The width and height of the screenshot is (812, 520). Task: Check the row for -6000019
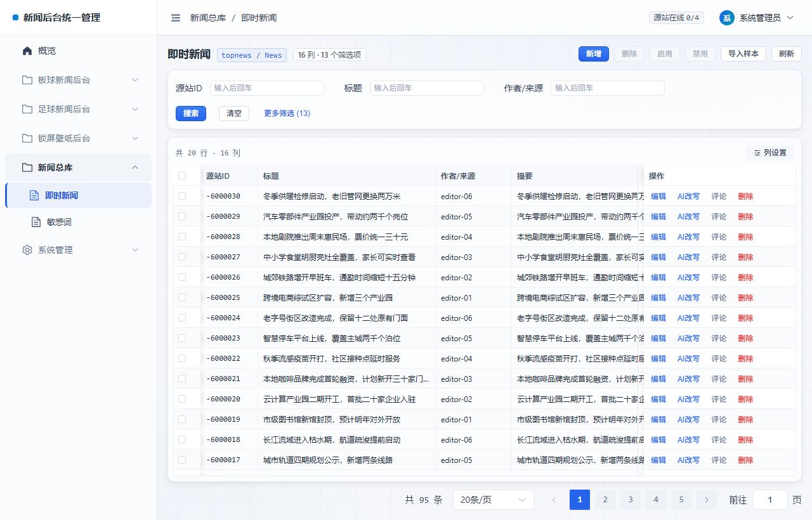(x=182, y=419)
